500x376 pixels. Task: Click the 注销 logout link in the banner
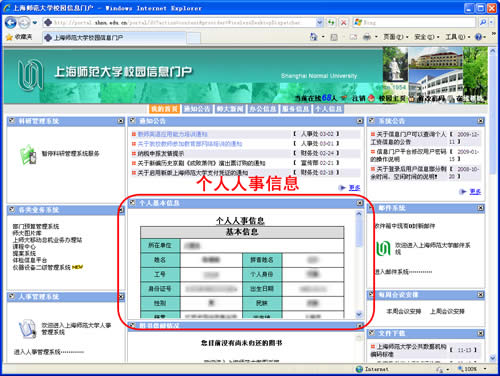pyautogui.click(x=359, y=98)
